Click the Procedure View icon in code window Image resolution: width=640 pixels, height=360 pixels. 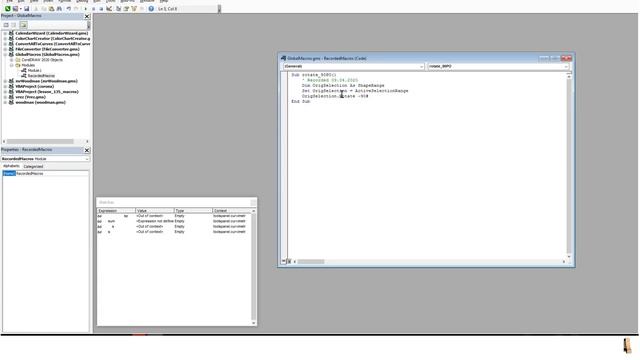pyautogui.click(x=284, y=261)
